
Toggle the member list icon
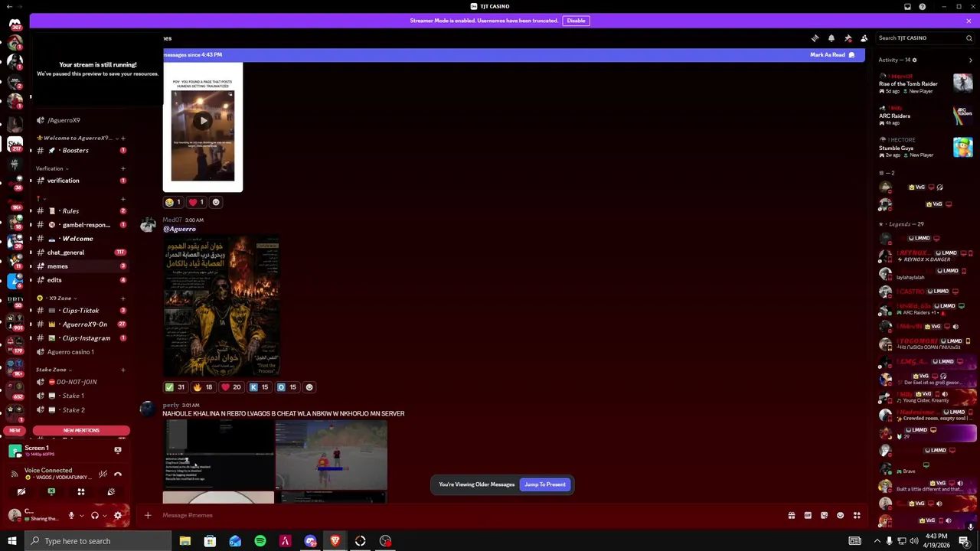[864, 38]
